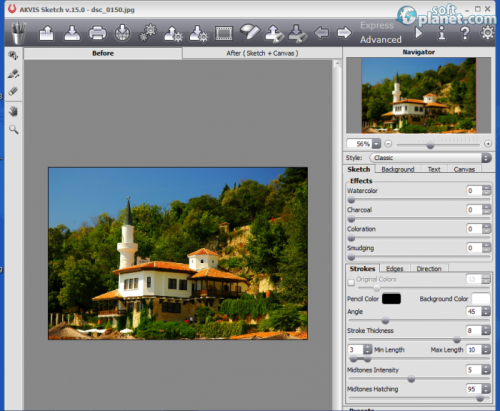Click the navigator zoom slider handle
The height and width of the screenshot is (411, 500).
coord(430,145)
